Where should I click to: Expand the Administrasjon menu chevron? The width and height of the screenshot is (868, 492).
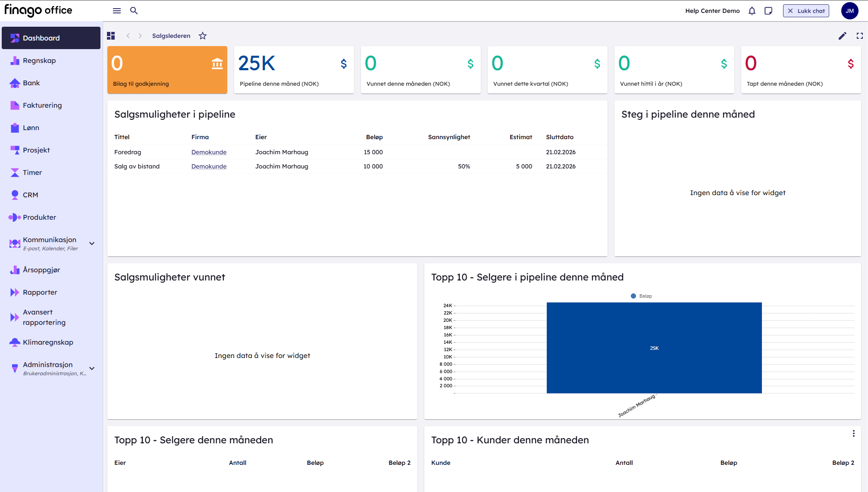coord(92,368)
